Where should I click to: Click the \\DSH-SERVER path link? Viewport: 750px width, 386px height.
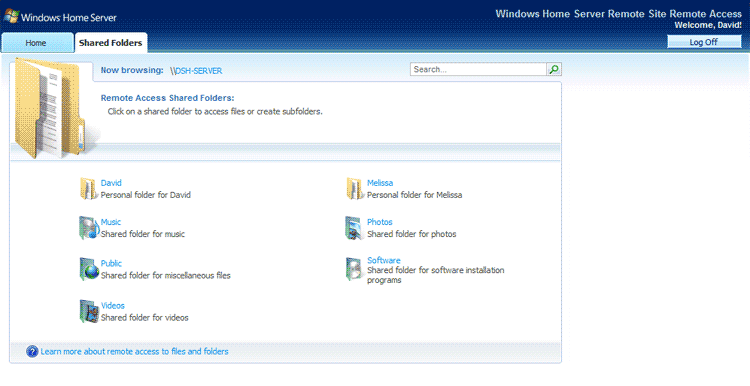pos(196,71)
